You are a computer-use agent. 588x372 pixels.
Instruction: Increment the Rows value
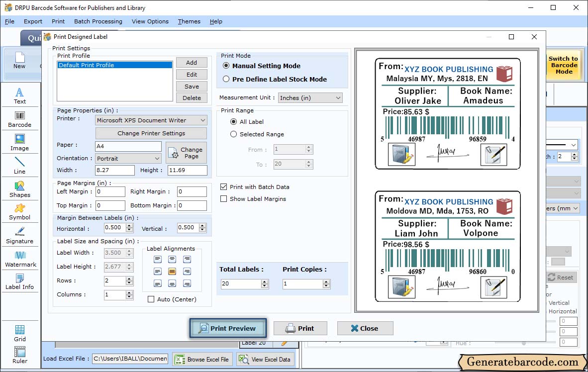click(x=129, y=279)
